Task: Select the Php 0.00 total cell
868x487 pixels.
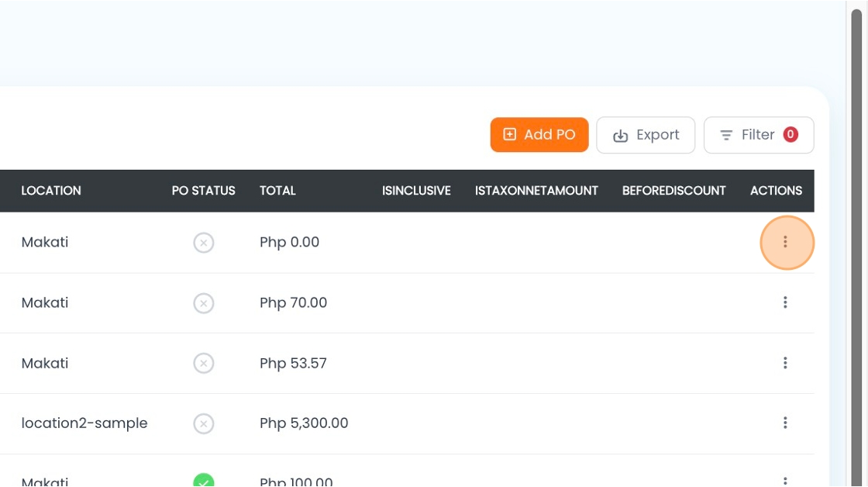Action: click(x=290, y=242)
